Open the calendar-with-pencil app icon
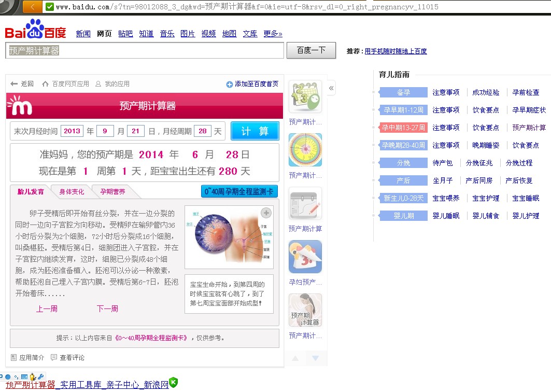This screenshot has width=551, height=392. [x=305, y=204]
